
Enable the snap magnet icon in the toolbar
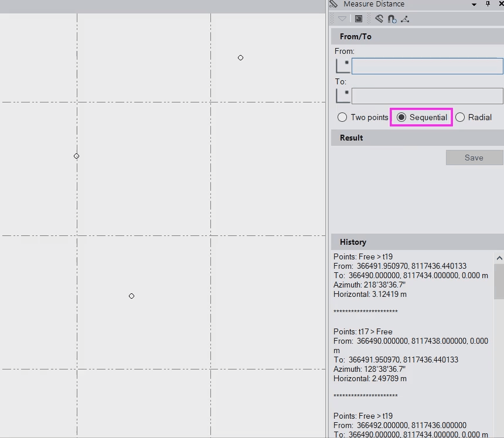(391, 18)
